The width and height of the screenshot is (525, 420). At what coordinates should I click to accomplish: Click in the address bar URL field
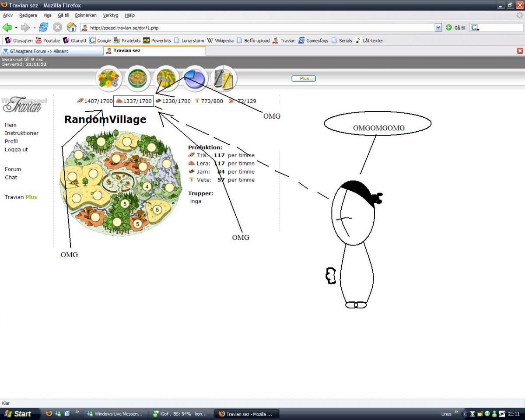coord(262,28)
